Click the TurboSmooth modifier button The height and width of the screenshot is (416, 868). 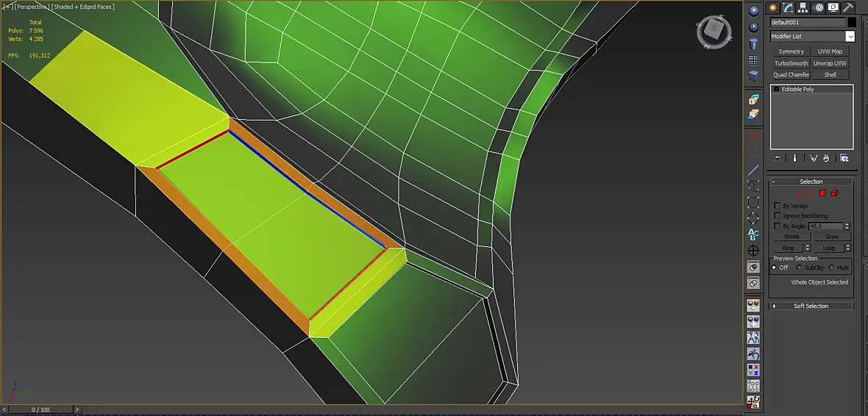coord(791,63)
